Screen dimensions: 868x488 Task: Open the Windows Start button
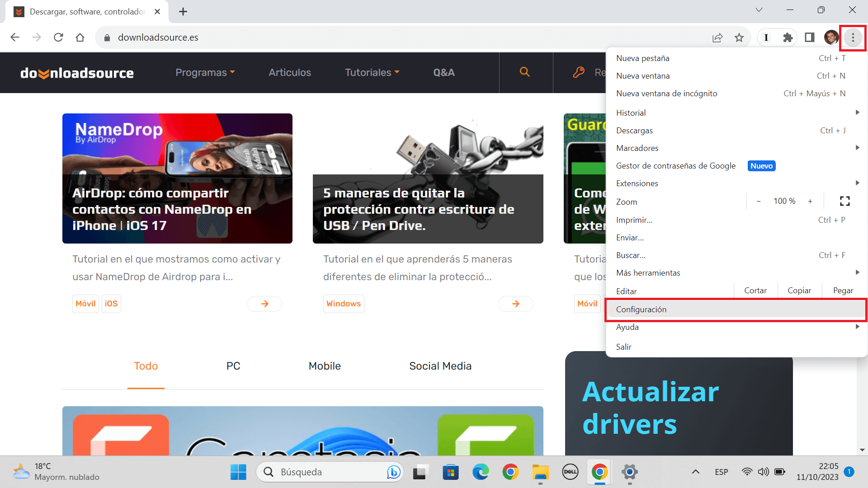[x=238, y=472]
